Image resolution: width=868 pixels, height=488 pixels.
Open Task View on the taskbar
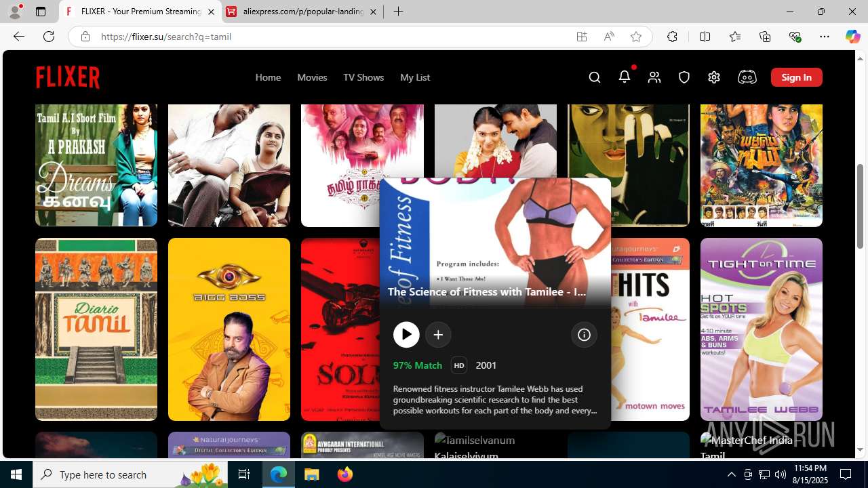pyautogui.click(x=244, y=474)
